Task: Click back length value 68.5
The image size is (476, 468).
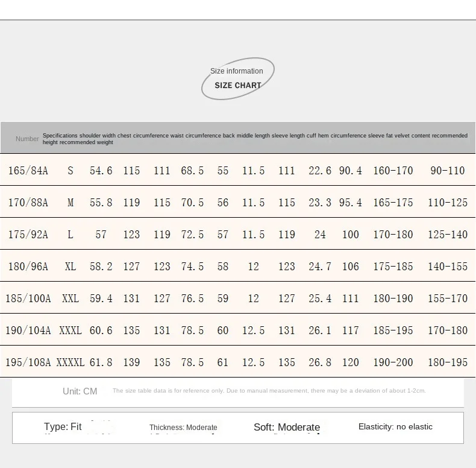Action: [192, 171]
